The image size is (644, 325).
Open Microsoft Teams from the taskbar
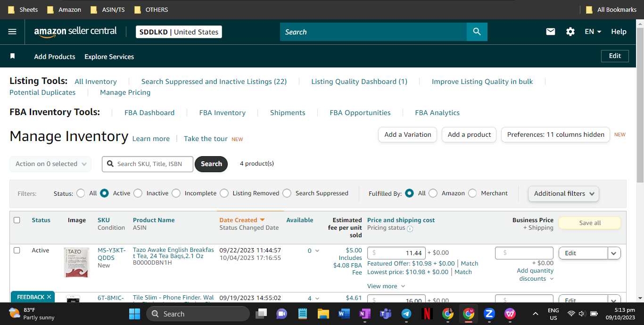pos(386,314)
